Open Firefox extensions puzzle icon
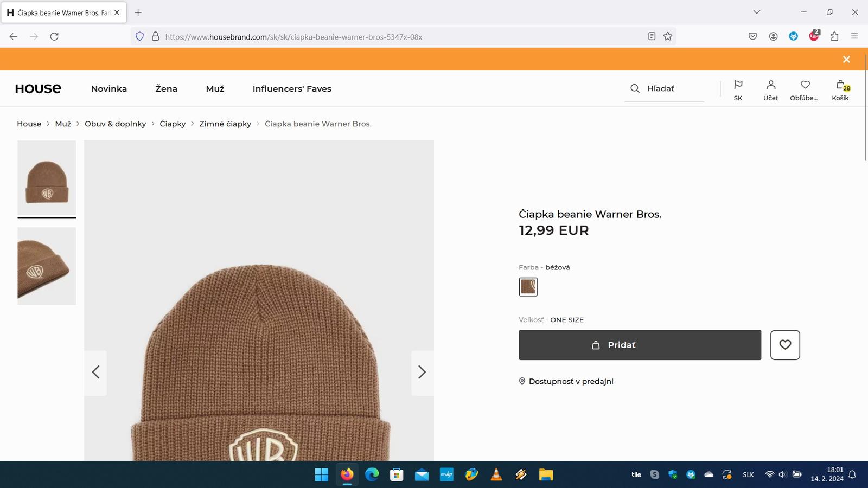The width and height of the screenshot is (868, 488). (834, 36)
